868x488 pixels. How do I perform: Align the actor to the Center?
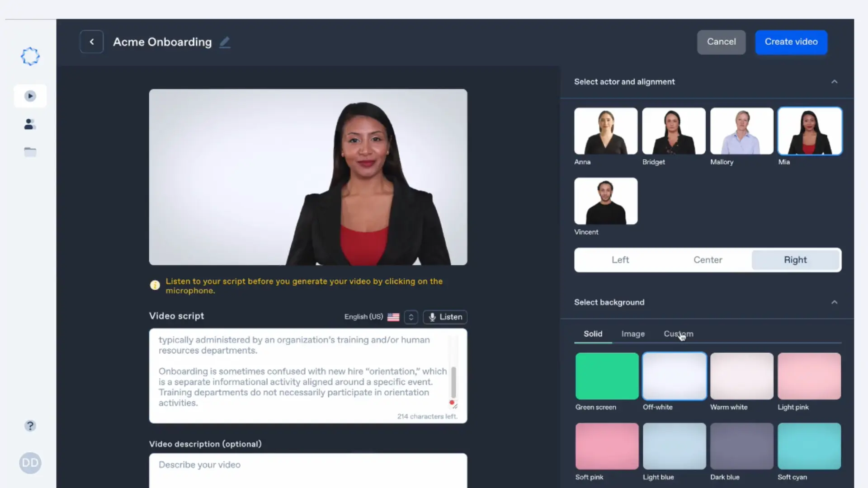(708, 260)
